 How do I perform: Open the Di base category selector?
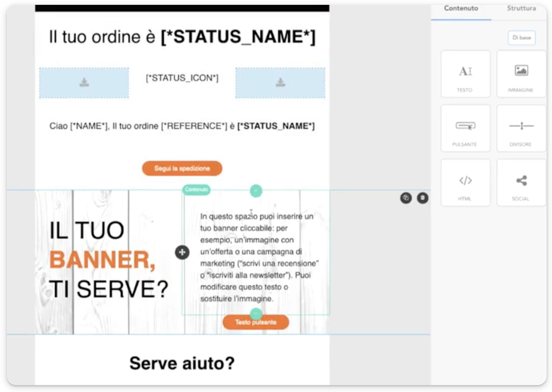(521, 38)
